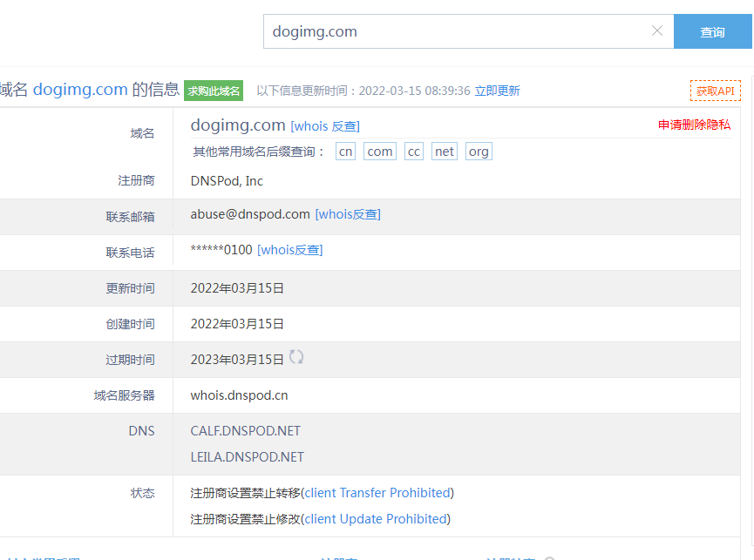
Task: Click the update date in 更新时间 row
Action: [237, 288]
